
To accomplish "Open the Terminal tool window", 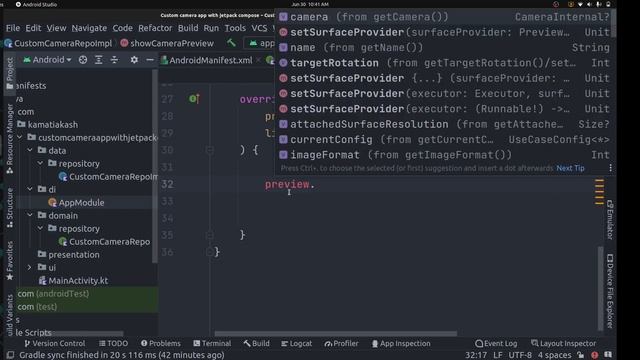I will point(212,344).
